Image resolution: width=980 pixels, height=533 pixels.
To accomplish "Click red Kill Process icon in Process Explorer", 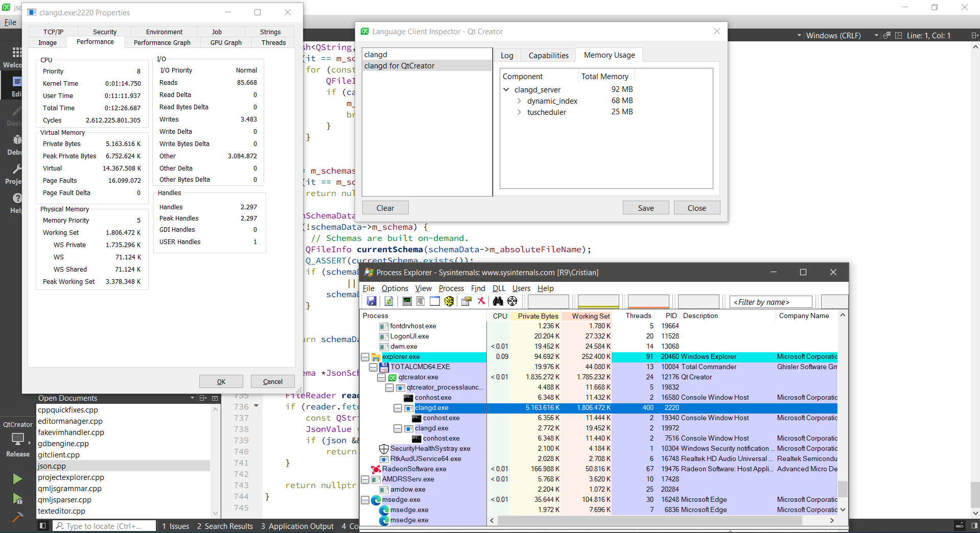I will (481, 301).
